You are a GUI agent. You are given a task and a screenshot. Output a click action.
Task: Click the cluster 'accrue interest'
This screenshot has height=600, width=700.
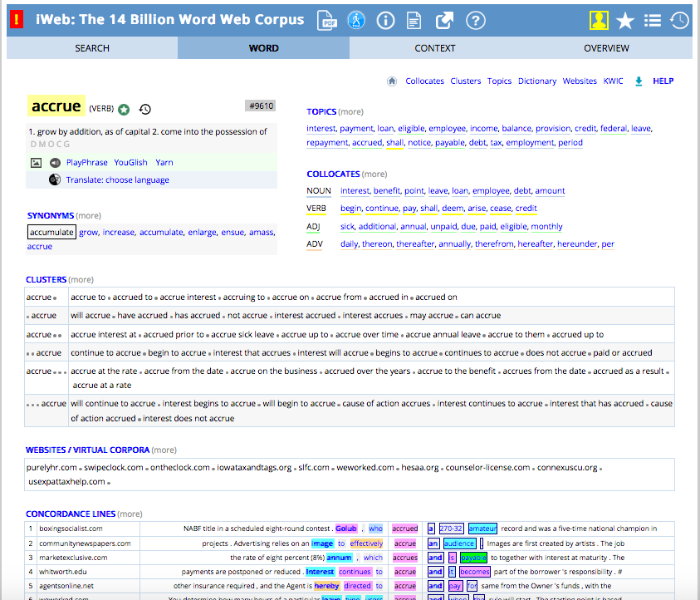188,298
